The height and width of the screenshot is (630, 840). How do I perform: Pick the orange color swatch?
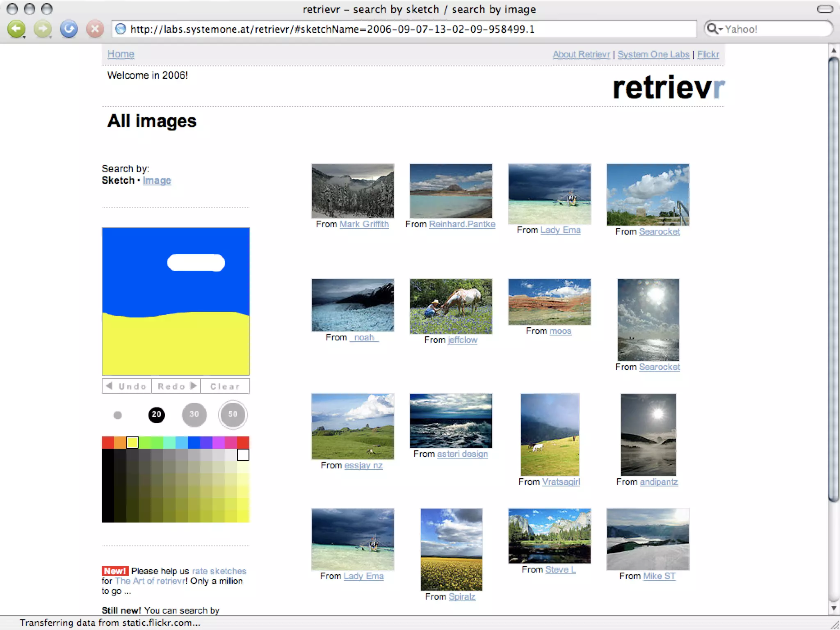point(120,443)
